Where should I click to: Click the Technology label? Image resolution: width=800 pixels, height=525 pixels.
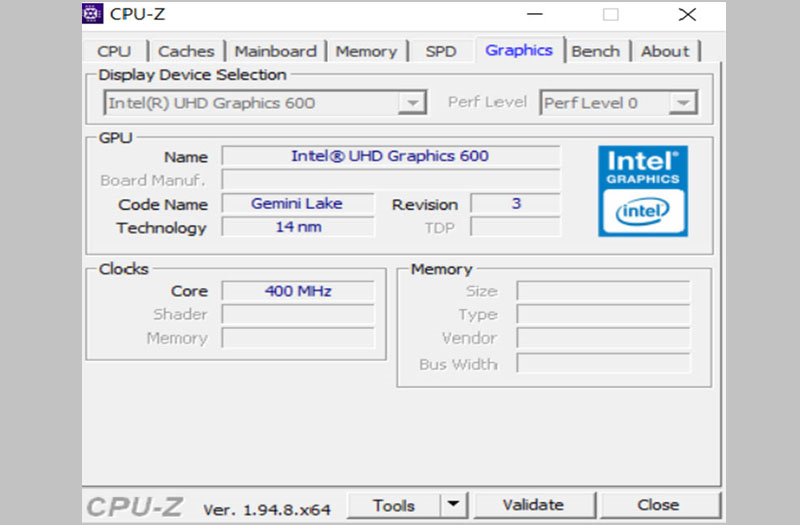click(161, 228)
